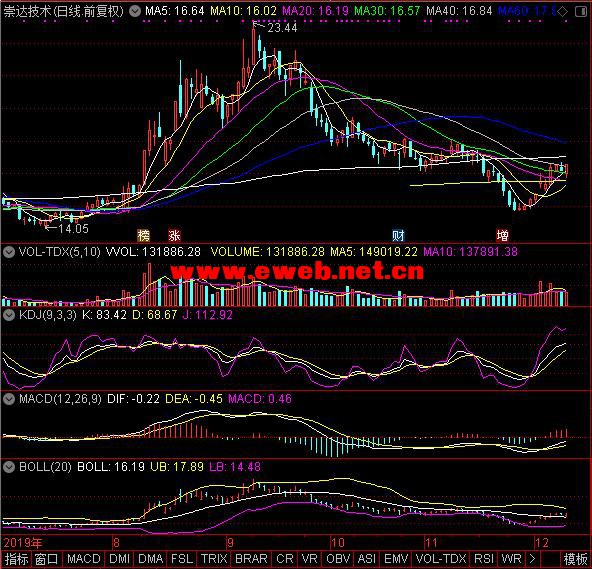Expand the VOL-TDX indicator dropdown arrow
592x569 pixels.
(9, 252)
